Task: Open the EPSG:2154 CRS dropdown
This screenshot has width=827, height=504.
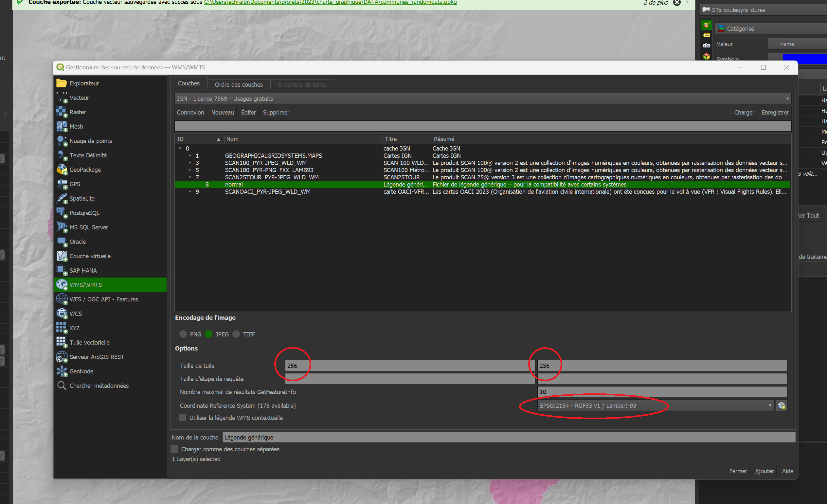Action: 656,406
